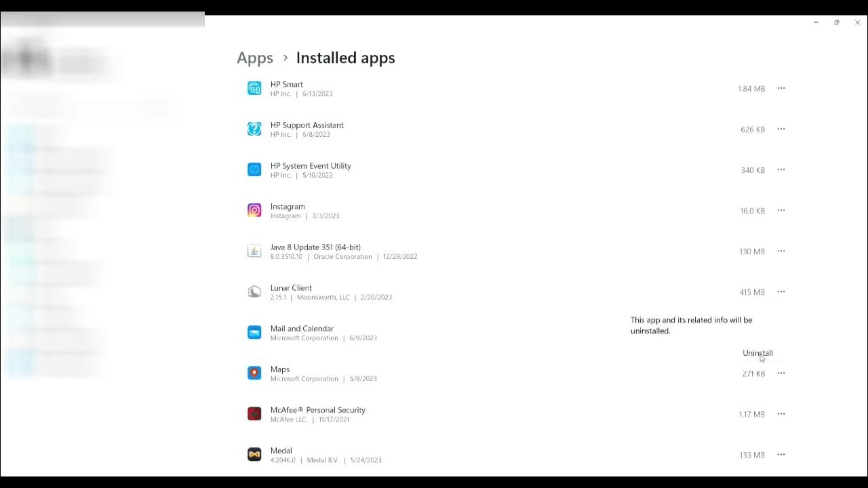
Task: Open the three-dot menu for Instagram
Action: click(781, 210)
